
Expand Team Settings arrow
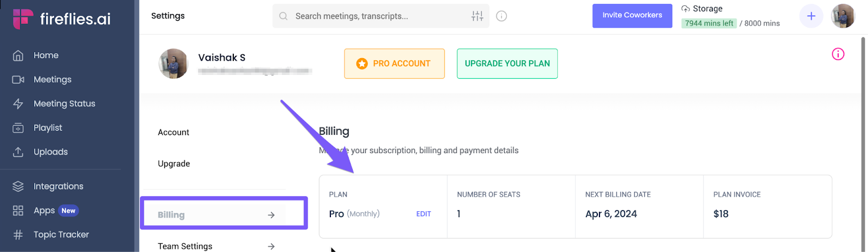click(x=271, y=247)
